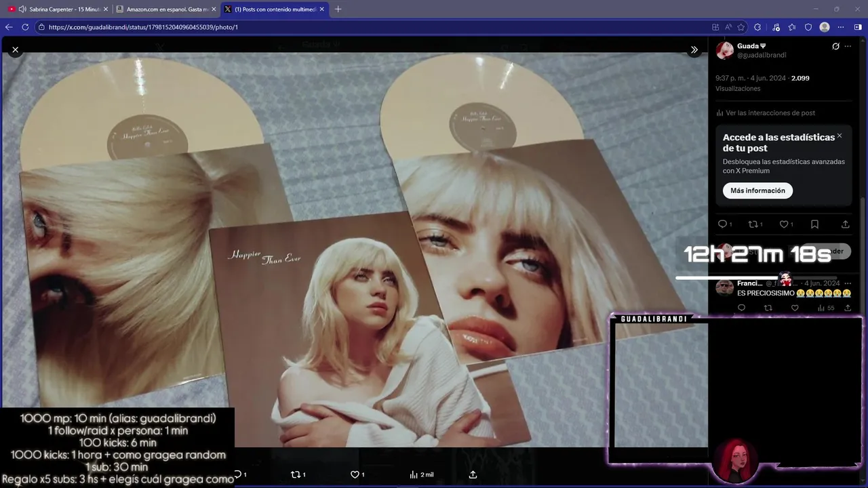Like the post below the photo
The width and height of the screenshot is (868, 488).
tap(356, 474)
